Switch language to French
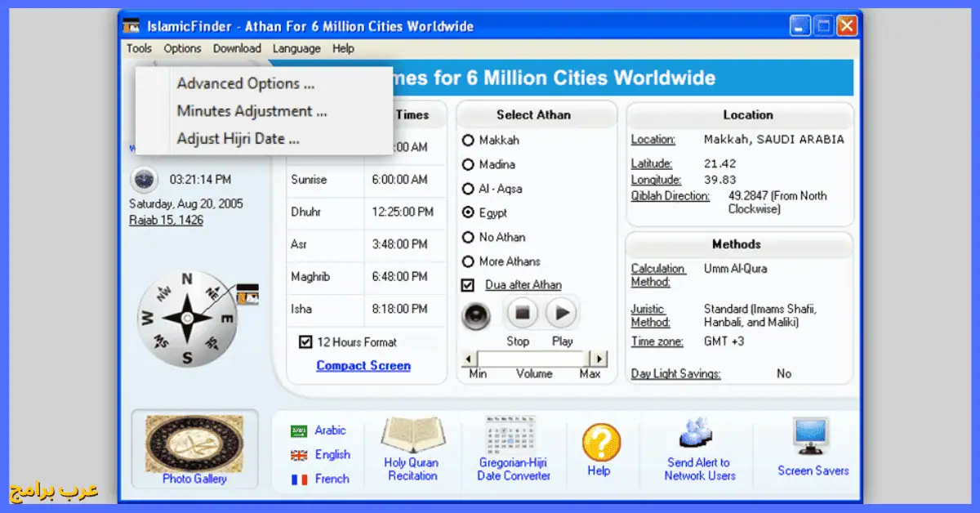Screen dimensions: 980x513 click(x=332, y=479)
